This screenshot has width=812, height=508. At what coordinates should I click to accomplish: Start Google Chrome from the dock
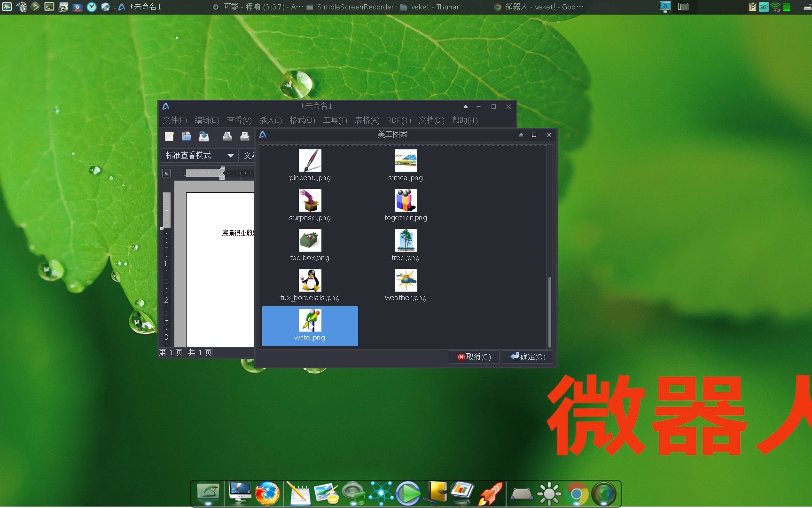(577, 493)
